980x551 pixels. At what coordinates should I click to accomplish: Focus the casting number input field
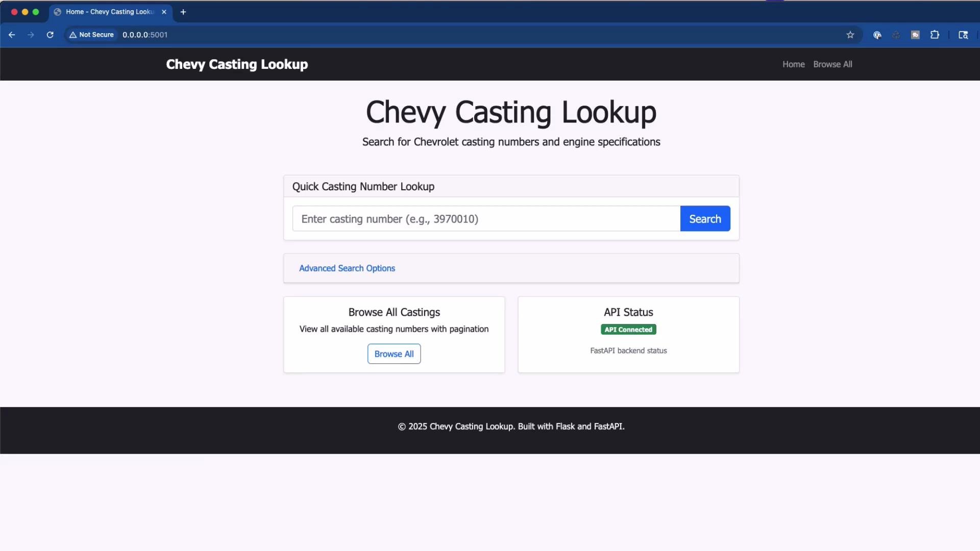486,219
